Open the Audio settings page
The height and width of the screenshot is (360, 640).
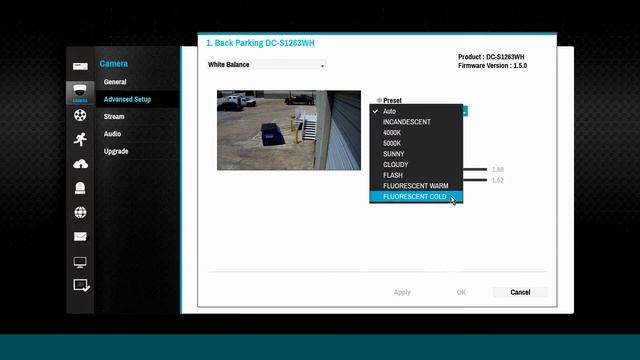coord(112,134)
